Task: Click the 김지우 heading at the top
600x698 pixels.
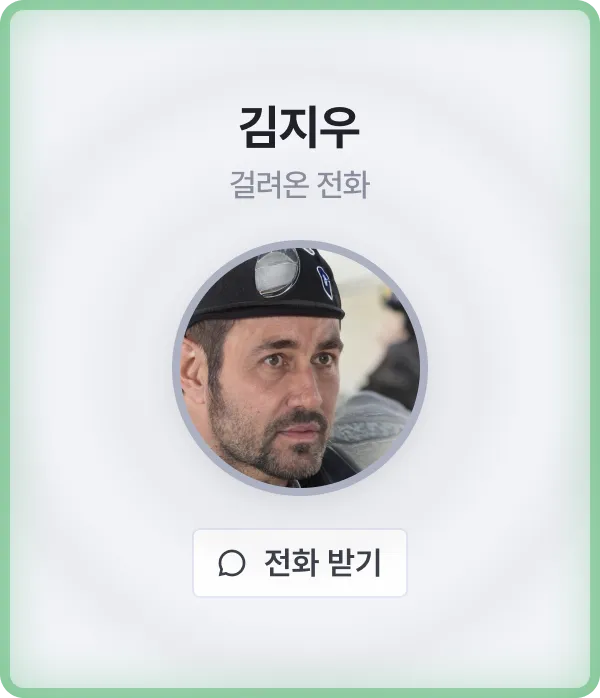Action: pyautogui.click(x=300, y=128)
